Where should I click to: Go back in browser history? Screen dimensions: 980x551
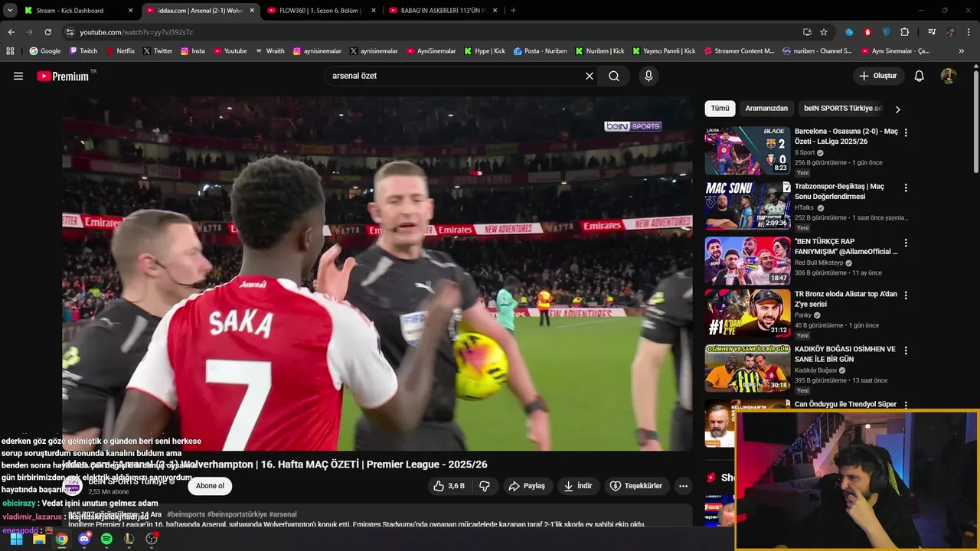pyautogui.click(x=11, y=32)
